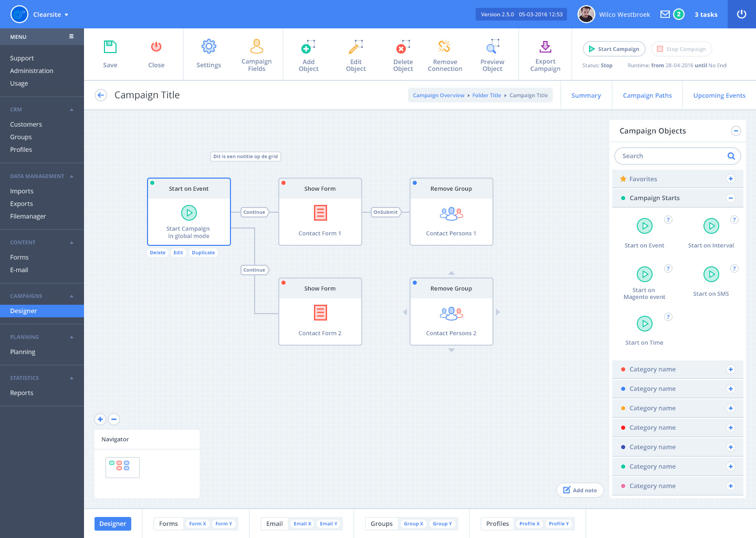The height and width of the screenshot is (538, 756).
Task: Expand the Favorites section
Action: tap(731, 179)
